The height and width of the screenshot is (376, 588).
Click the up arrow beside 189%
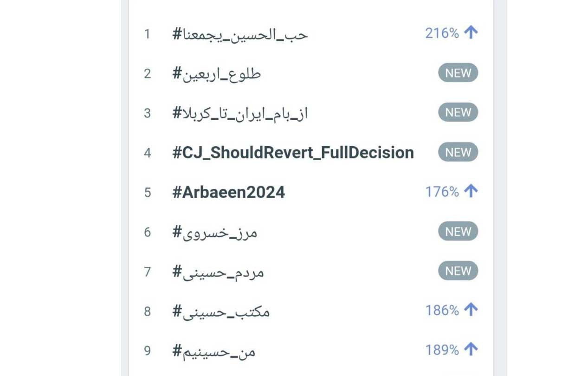click(x=471, y=350)
